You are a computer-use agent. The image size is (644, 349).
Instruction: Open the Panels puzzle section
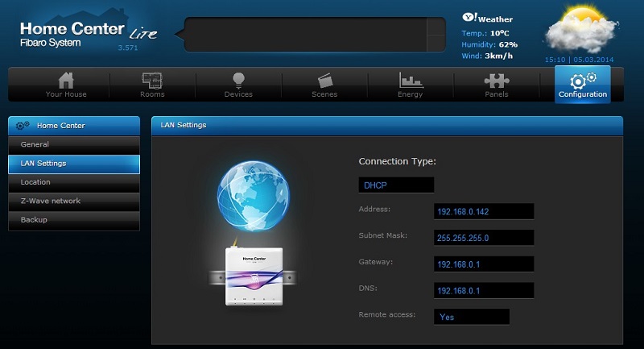click(x=497, y=85)
